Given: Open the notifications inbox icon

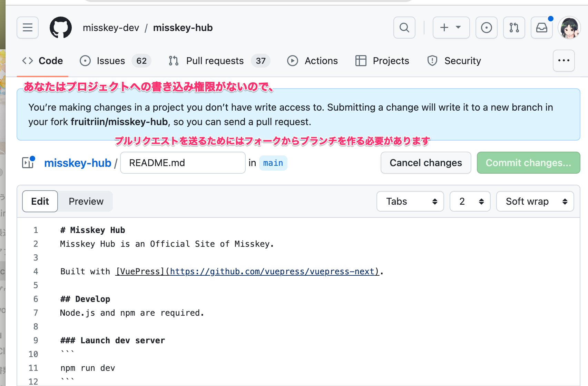Looking at the screenshot, I should point(541,28).
